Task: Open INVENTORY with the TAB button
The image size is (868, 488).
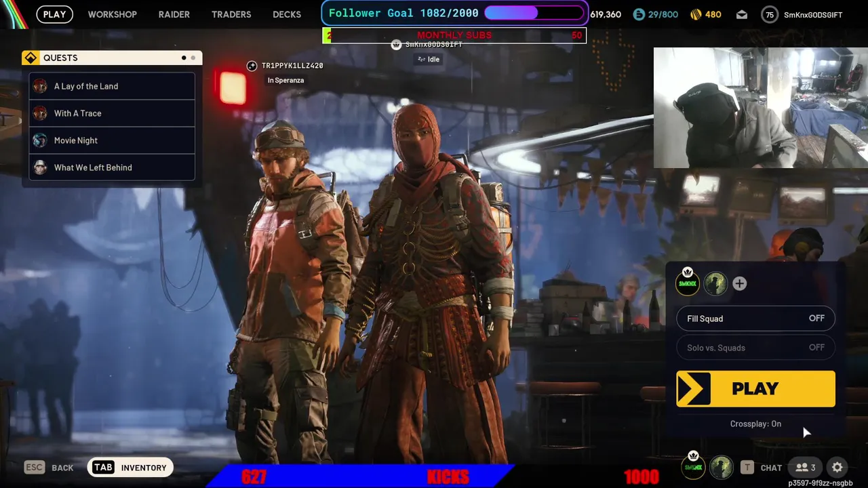Action: (x=130, y=468)
